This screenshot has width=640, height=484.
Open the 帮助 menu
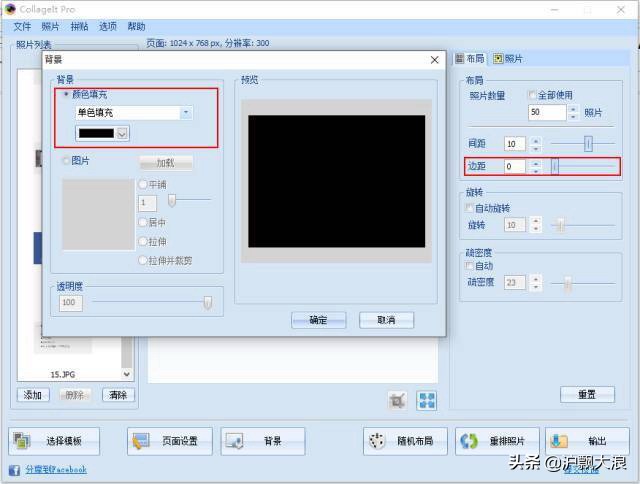136,27
